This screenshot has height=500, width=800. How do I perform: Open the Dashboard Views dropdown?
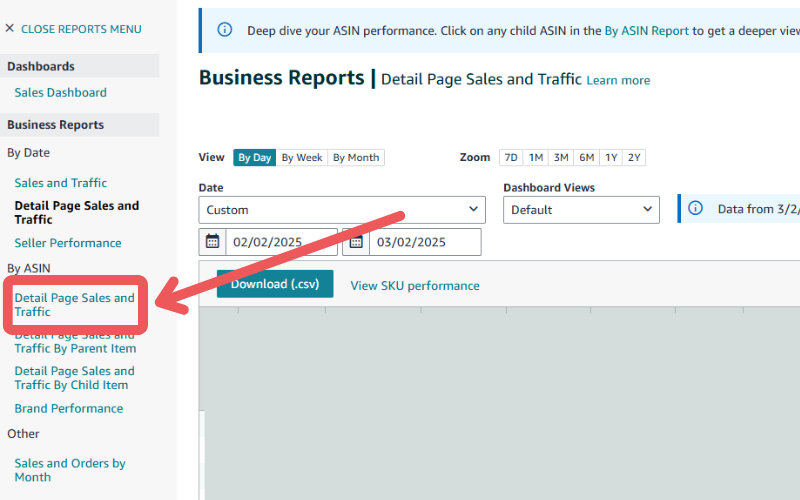[581, 210]
